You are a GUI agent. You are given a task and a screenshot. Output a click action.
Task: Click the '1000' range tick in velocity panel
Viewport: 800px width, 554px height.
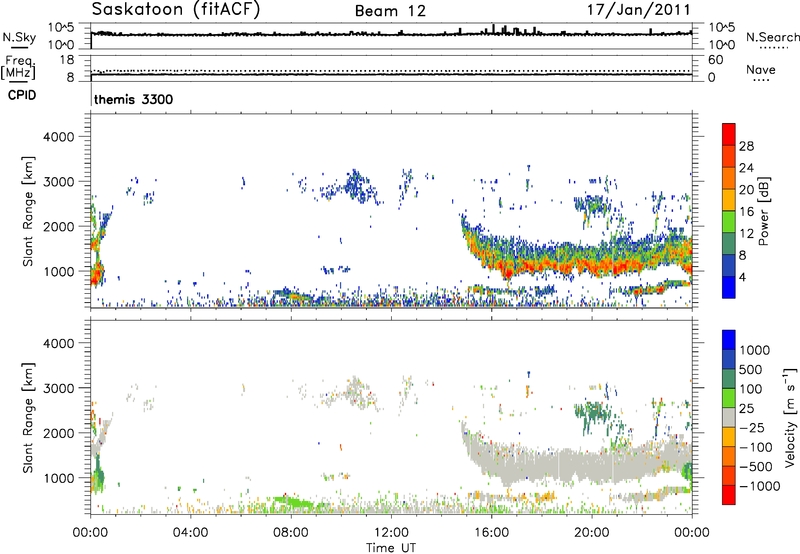tap(59, 478)
